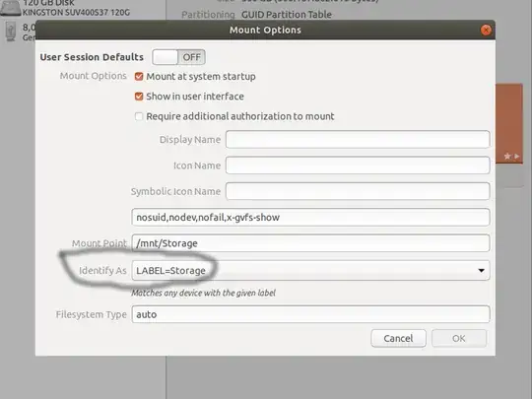Uncheck Show in user interface
The image size is (532, 399).
pos(139,97)
